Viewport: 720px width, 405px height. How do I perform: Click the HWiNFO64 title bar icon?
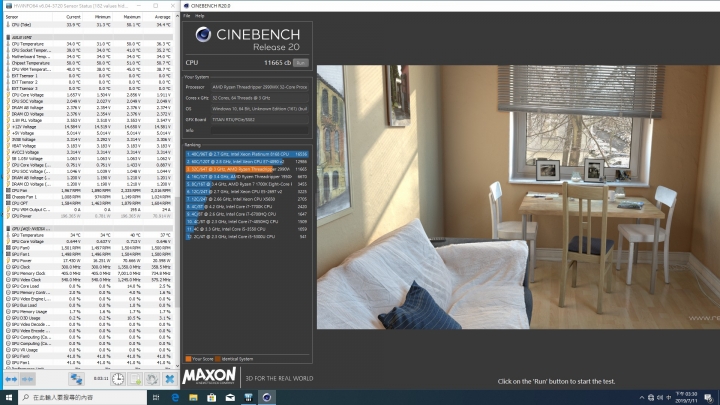(9, 6)
